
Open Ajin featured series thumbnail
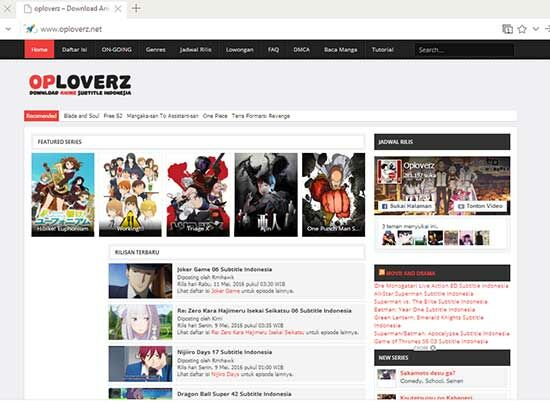[x=266, y=195]
